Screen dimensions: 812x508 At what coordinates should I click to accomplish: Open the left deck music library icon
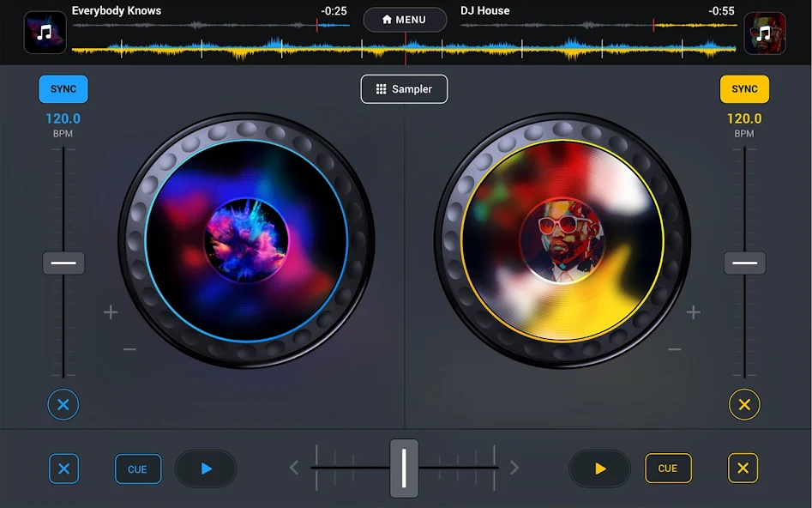coord(45,33)
